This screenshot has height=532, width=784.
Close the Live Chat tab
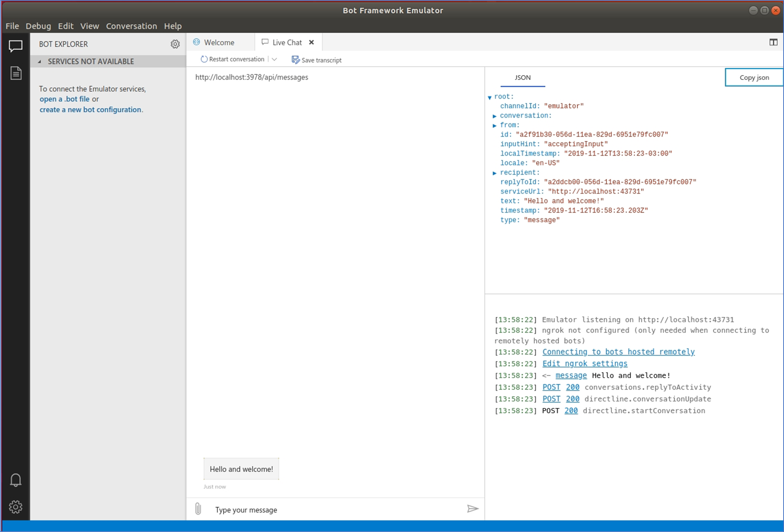(x=311, y=42)
